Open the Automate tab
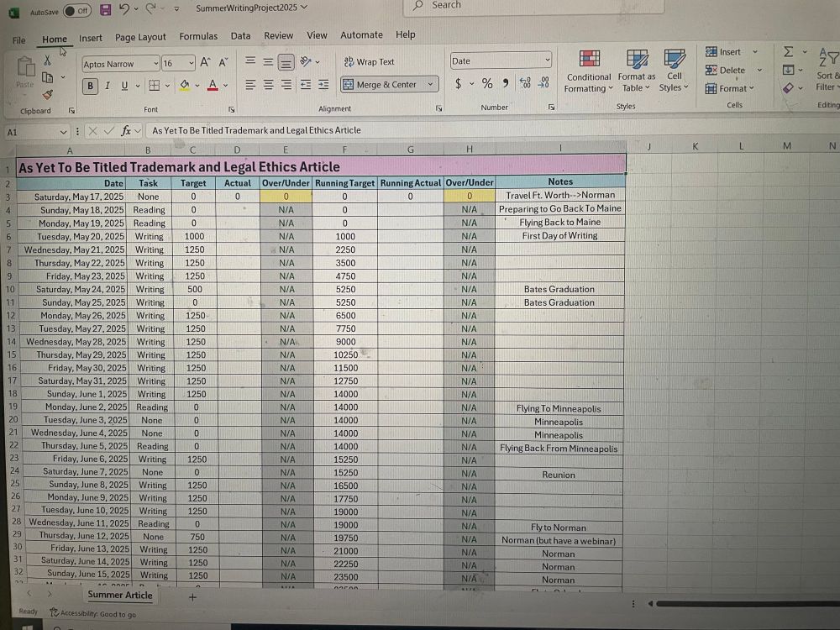Screen dimensions: 840x630 click(x=361, y=34)
